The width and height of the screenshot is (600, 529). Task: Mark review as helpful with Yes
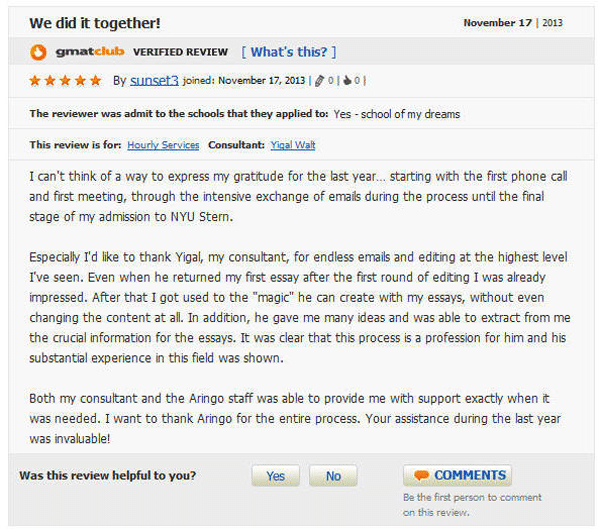click(x=276, y=476)
